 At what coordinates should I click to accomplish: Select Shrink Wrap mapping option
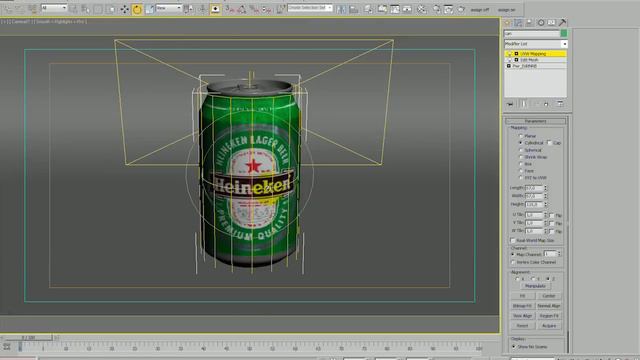(520, 157)
